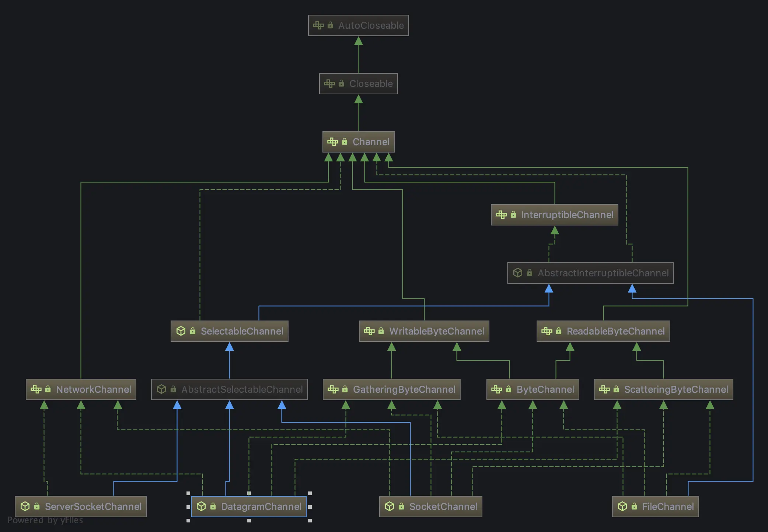Viewport: 768px width, 532px height.
Task: Select the InterruptibleChannel node
Action: (554, 215)
